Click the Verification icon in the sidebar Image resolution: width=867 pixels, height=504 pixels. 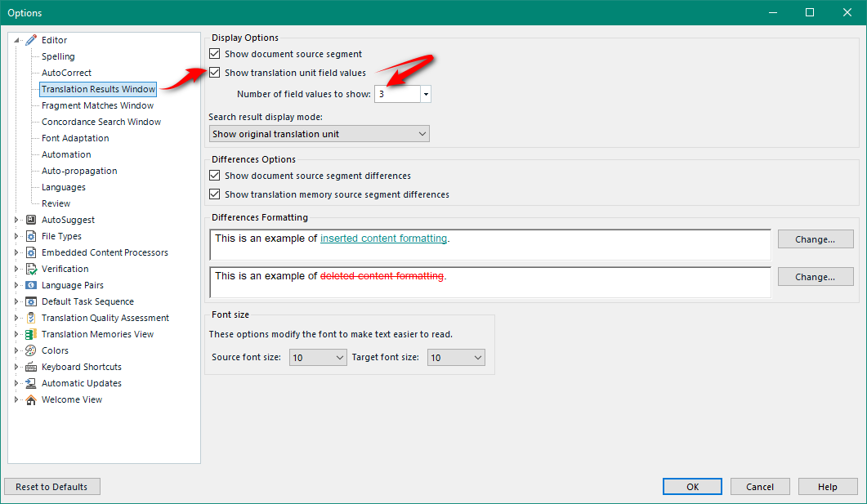(x=29, y=268)
